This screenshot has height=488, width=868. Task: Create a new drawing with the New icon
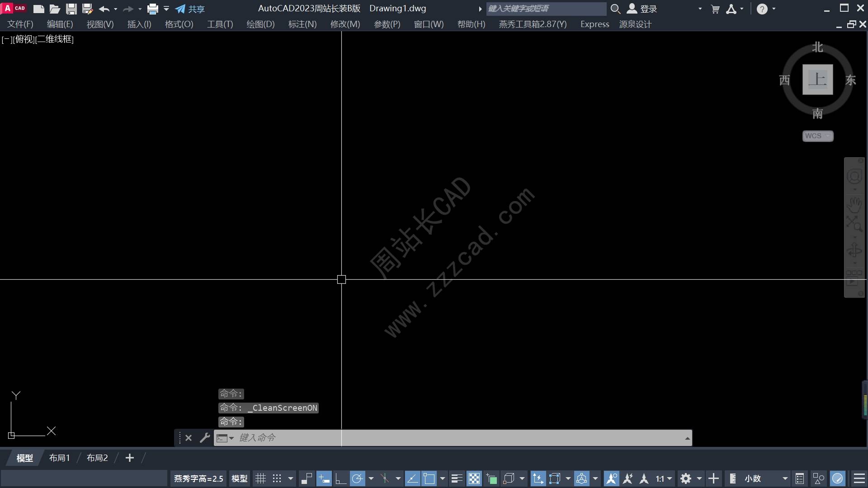pos(39,9)
